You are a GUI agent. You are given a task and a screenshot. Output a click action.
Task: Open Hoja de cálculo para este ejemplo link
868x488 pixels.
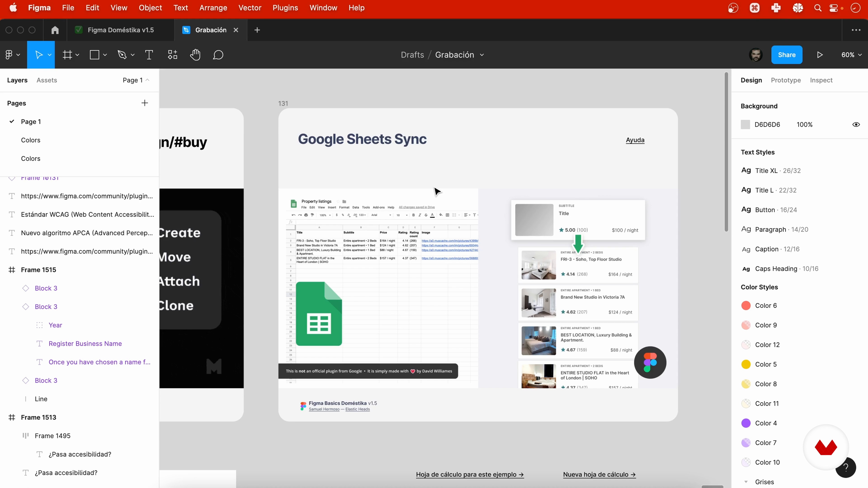[470, 474]
